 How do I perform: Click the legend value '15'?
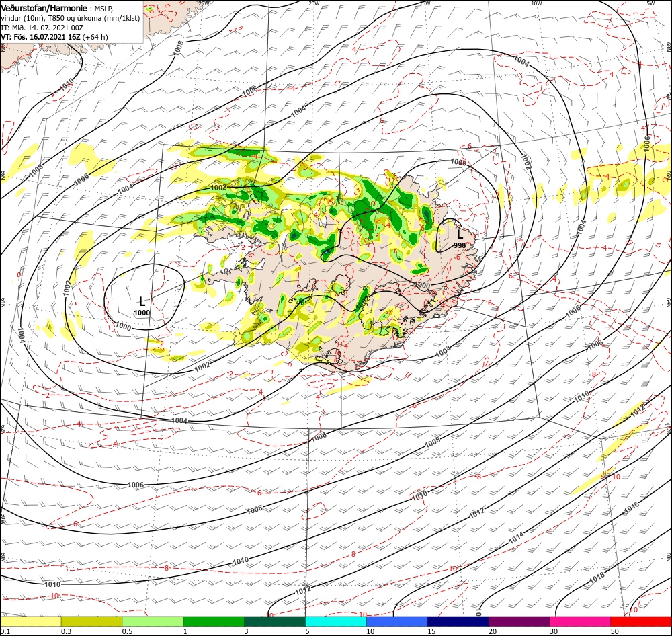click(x=431, y=631)
